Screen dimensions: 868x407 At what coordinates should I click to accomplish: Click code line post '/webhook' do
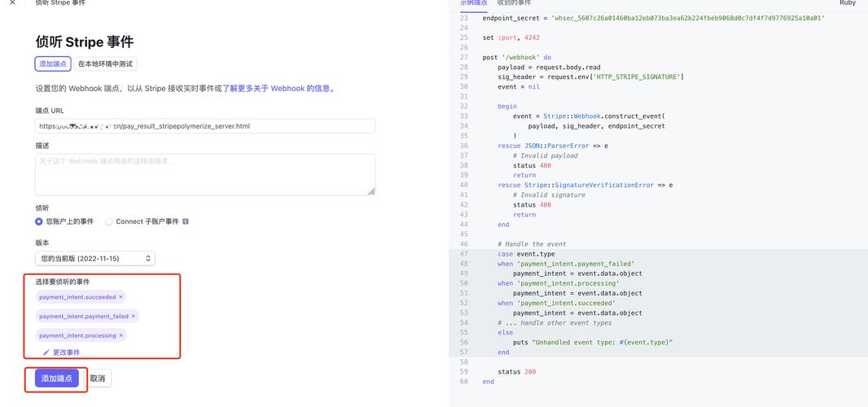click(x=516, y=58)
